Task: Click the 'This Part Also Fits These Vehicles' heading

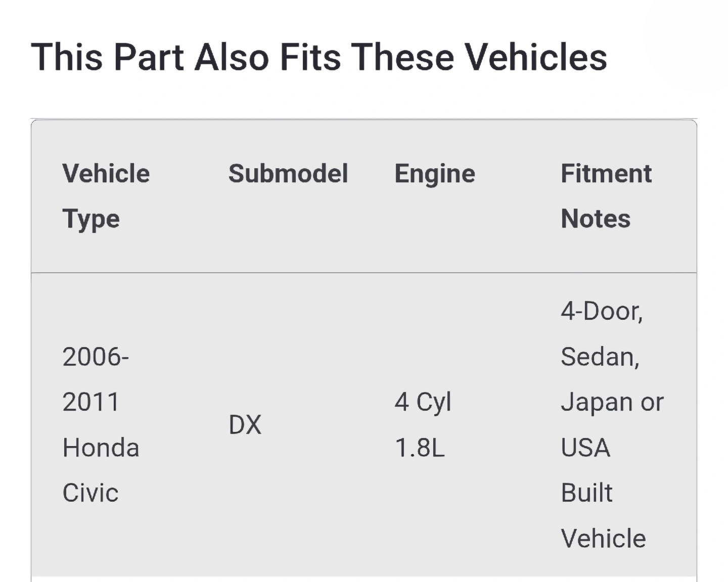Action: click(319, 57)
